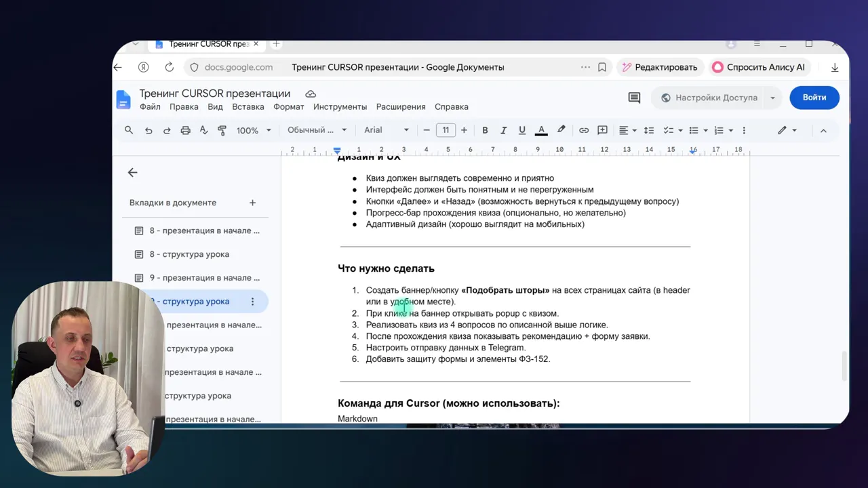Open the Вставка menu
Screen dimensions: 868x488
(x=248, y=106)
